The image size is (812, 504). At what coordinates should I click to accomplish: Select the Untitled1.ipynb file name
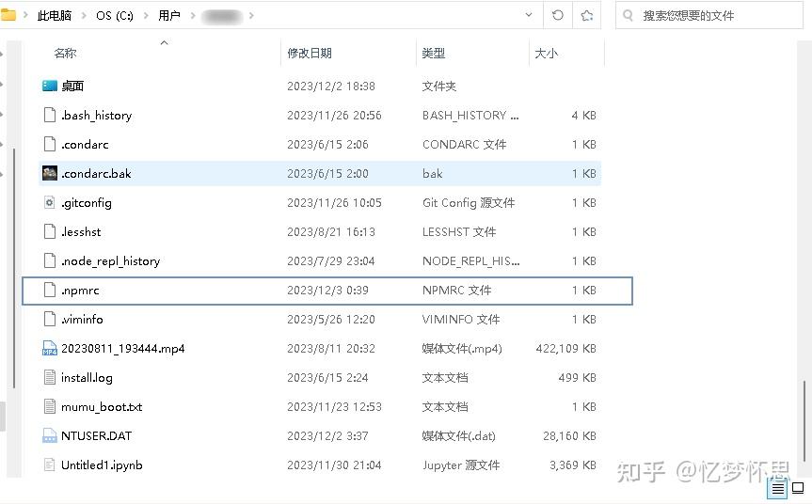102,465
